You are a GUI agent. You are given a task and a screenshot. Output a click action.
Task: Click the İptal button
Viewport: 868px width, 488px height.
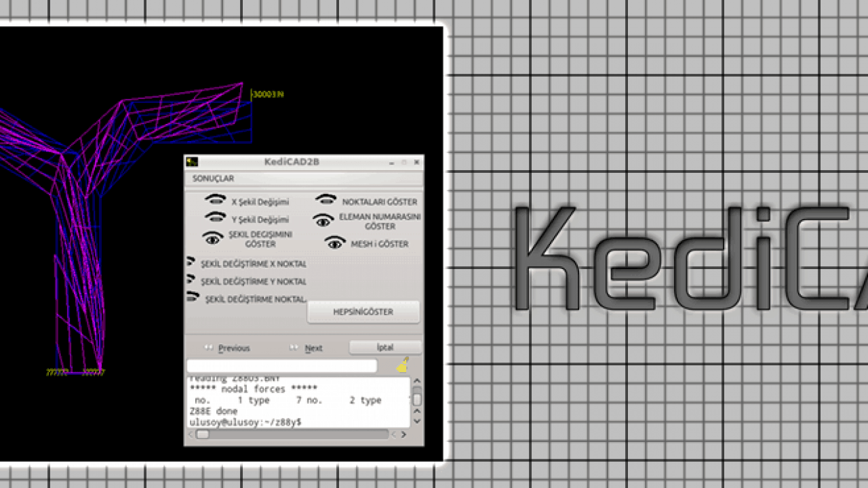point(385,347)
